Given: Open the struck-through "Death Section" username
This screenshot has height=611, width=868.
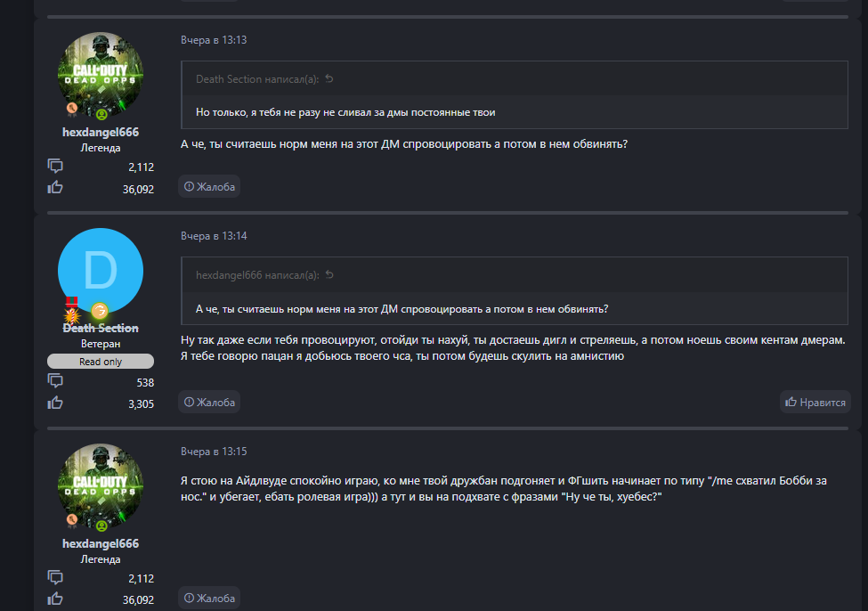Looking at the screenshot, I should tap(101, 328).
